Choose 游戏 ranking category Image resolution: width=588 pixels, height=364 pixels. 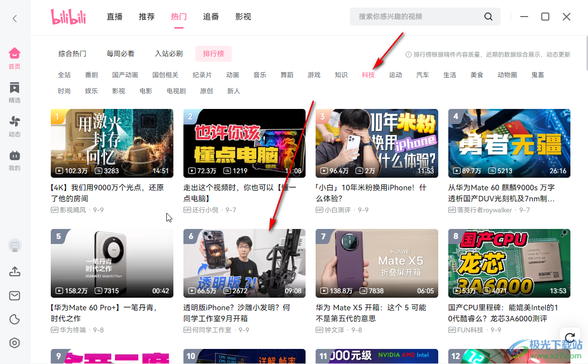[x=314, y=75]
